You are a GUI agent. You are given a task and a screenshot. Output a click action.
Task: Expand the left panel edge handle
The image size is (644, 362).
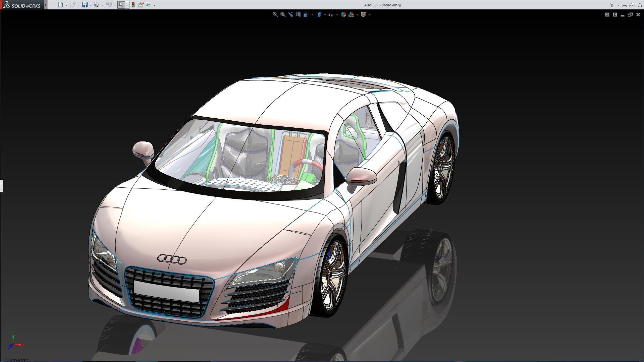pos(2,185)
